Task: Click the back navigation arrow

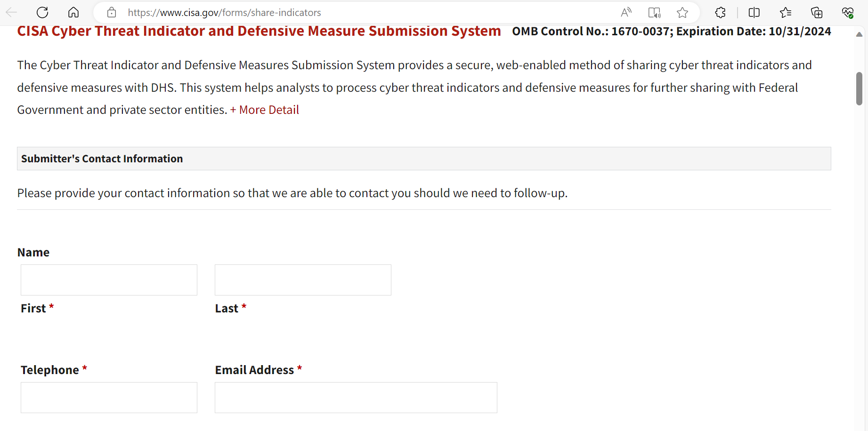Action: pyautogui.click(x=12, y=13)
